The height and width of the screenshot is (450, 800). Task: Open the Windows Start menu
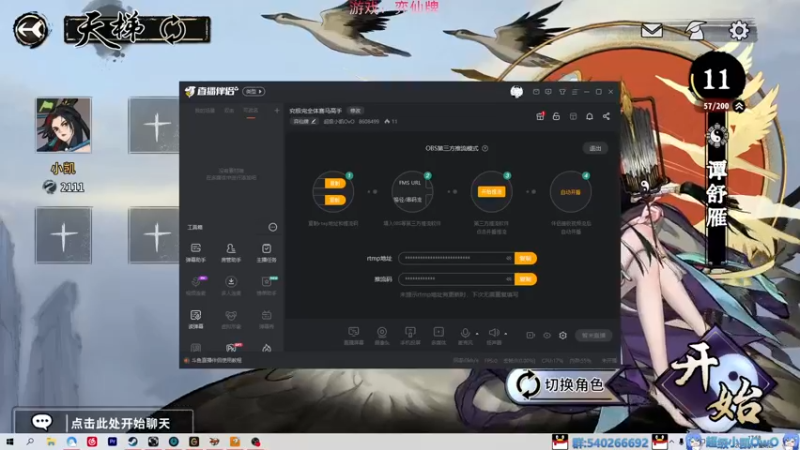pos(9,442)
